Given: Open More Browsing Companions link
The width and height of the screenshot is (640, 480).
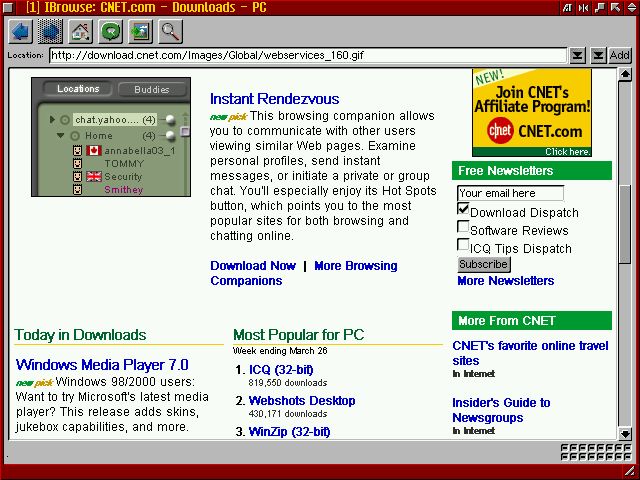Looking at the screenshot, I should point(304,273).
